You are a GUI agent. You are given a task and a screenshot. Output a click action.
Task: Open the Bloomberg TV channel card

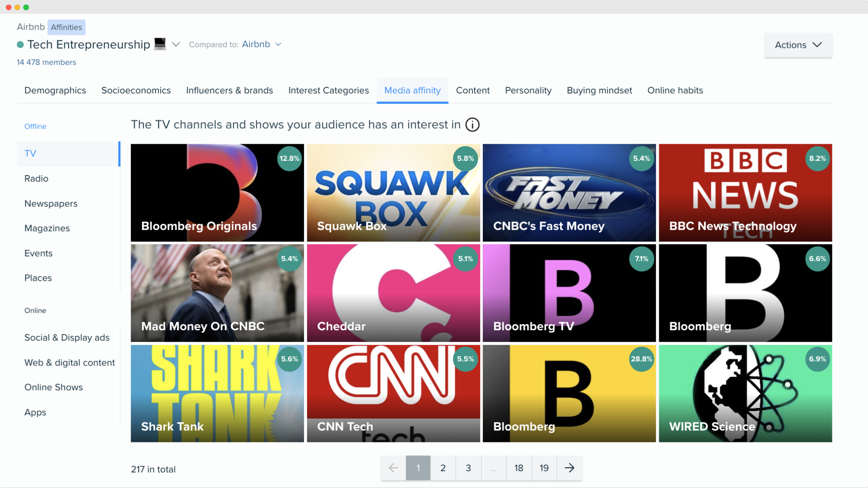coord(569,293)
